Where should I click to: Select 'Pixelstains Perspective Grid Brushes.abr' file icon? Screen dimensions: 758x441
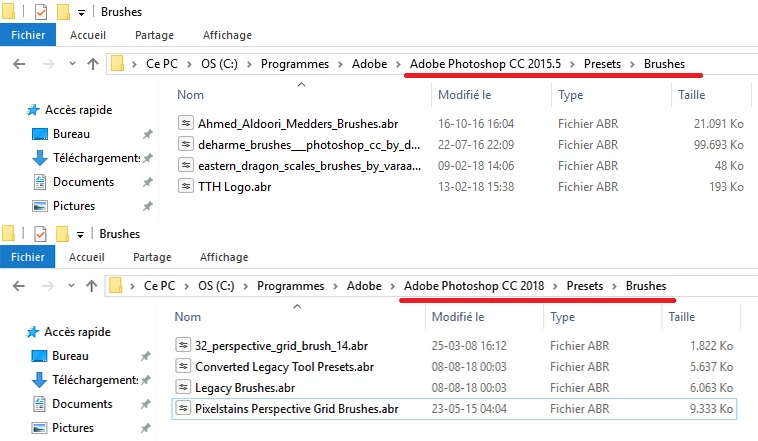click(183, 408)
